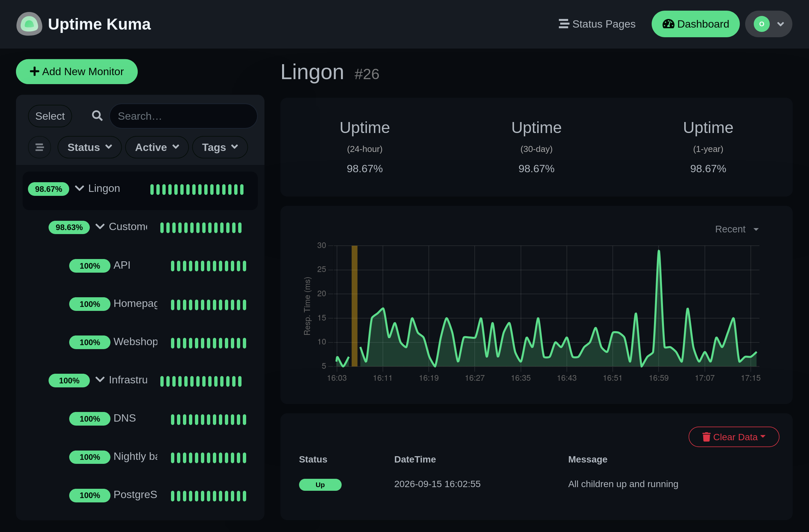Click the Up status badge
The width and height of the screenshot is (809, 532).
[x=320, y=484]
